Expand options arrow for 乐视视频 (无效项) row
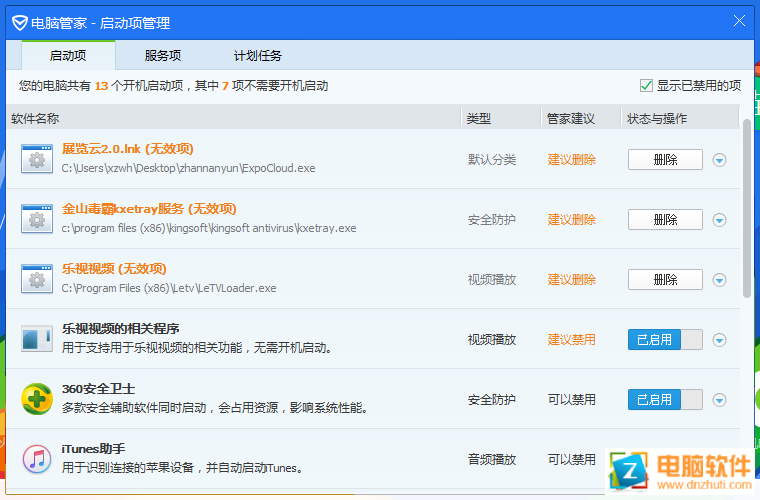 click(719, 280)
